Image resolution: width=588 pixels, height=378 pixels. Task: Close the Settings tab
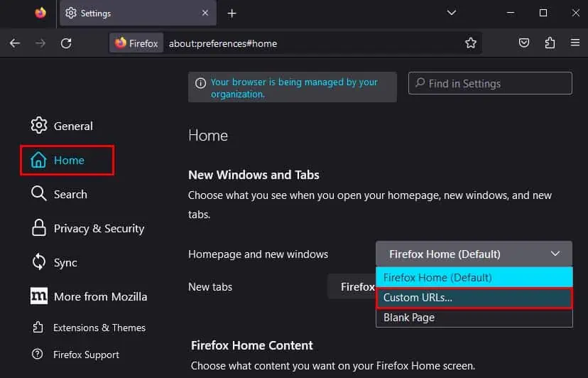pyautogui.click(x=205, y=13)
